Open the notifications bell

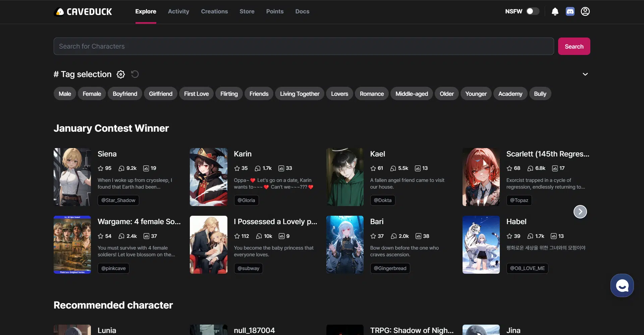tap(555, 12)
